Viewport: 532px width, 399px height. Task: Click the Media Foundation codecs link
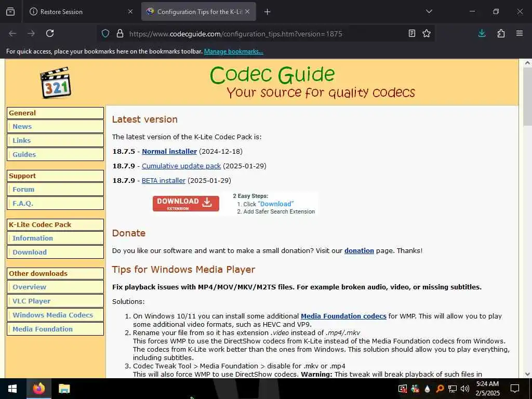[343, 316]
